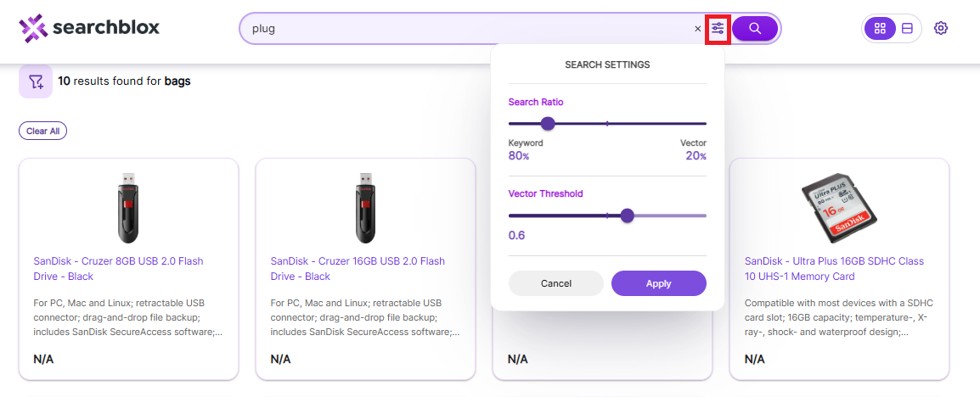This screenshot has height=397, width=980.
Task: Click the Cruzer 16GB flash drive image
Action: click(366, 208)
